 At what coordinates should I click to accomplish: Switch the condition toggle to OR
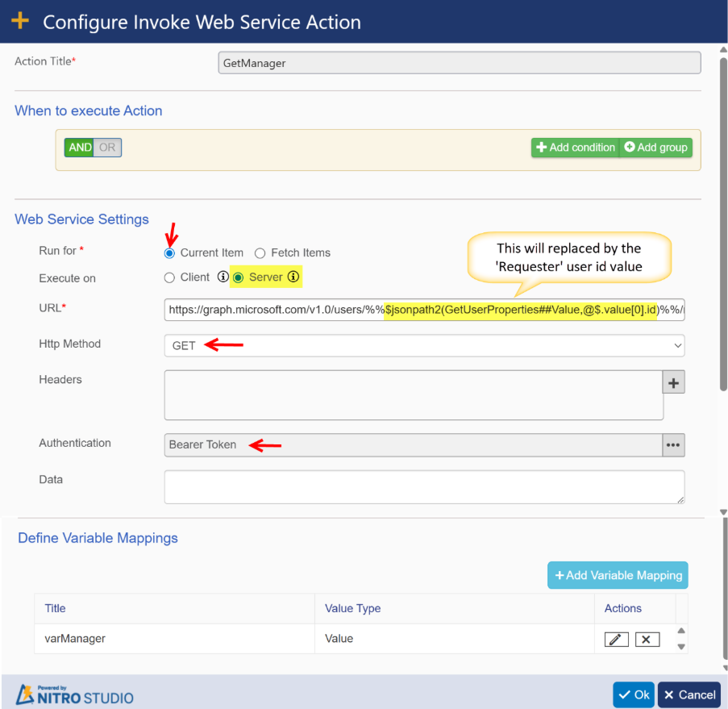(x=107, y=148)
